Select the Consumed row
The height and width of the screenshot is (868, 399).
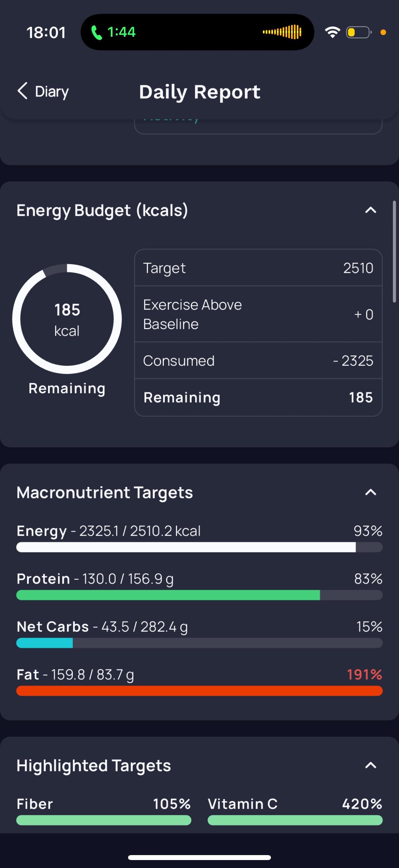click(x=258, y=361)
